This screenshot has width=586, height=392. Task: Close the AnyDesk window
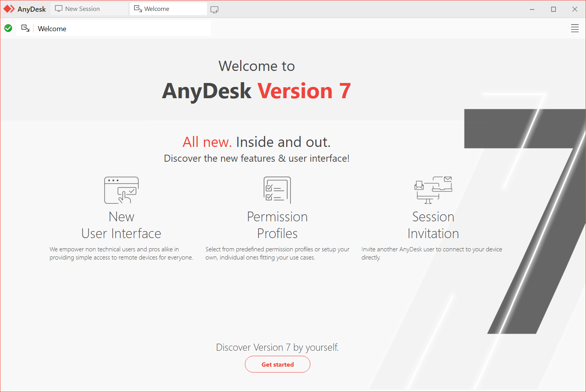(x=575, y=9)
